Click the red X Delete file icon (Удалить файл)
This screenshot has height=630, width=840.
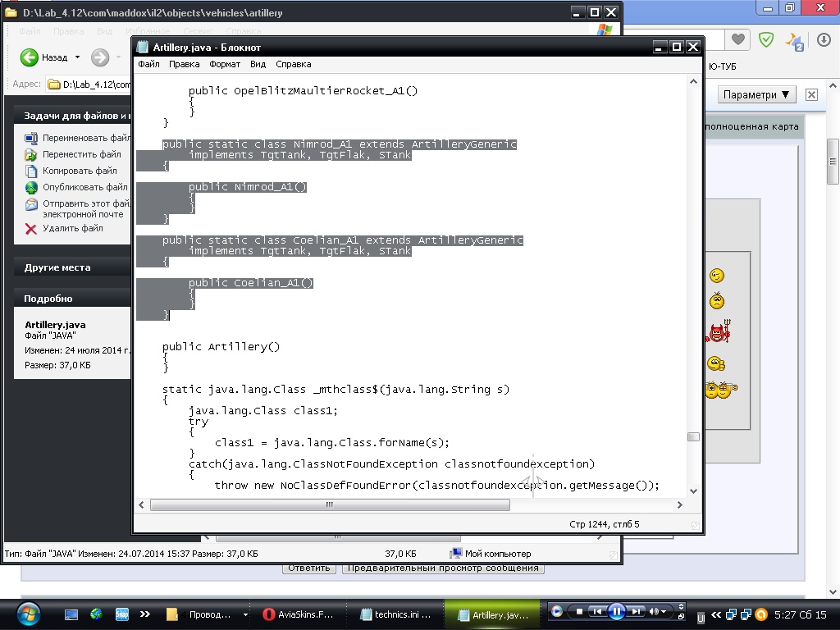point(31,229)
